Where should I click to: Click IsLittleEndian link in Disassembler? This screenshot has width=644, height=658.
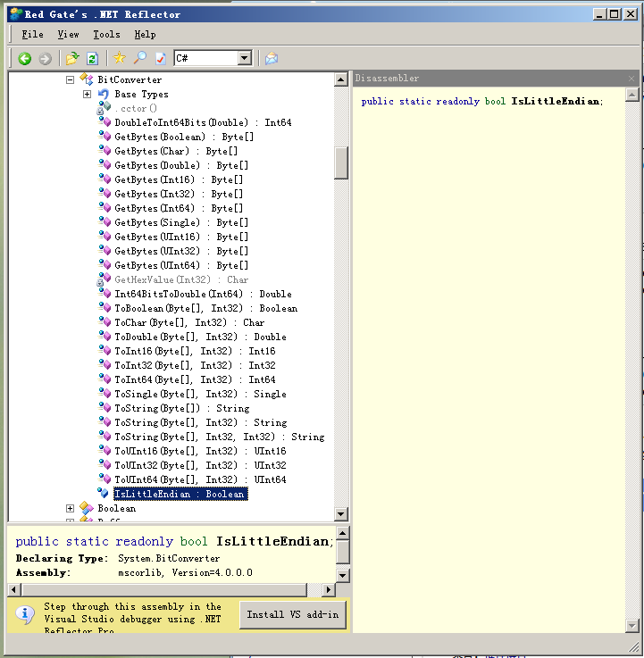[x=555, y=101]
